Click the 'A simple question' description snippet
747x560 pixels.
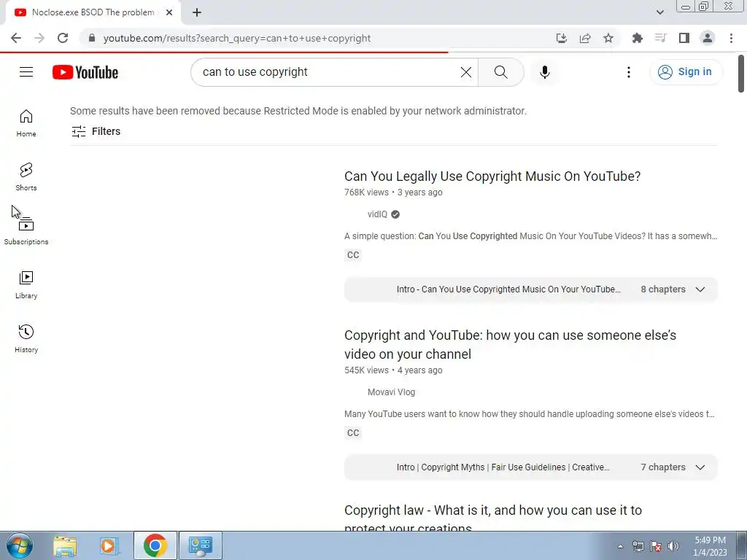pyautogui.click(x=531, y=236)
